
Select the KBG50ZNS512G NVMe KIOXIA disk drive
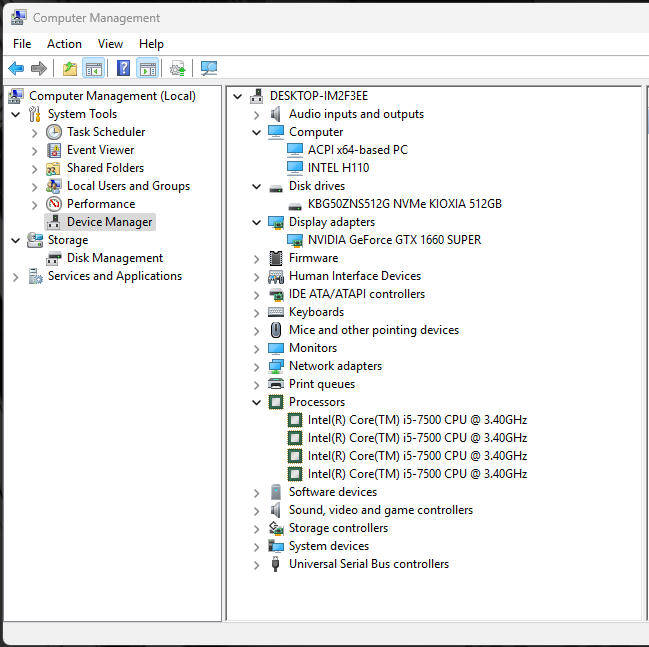[404, 204]
